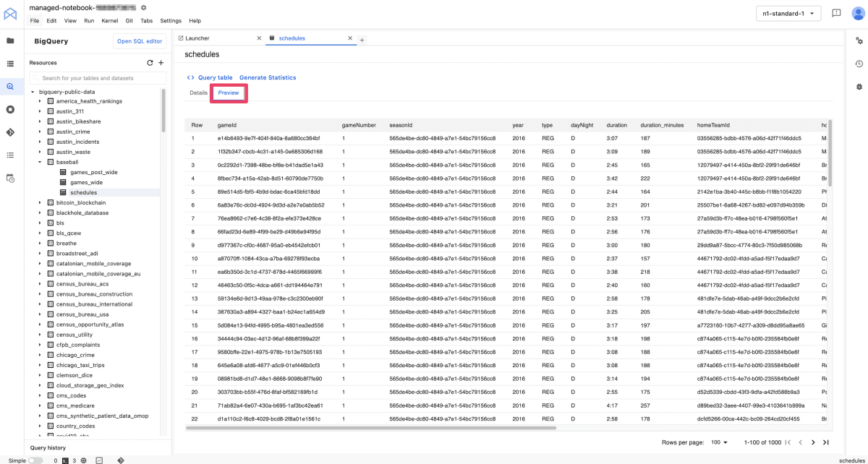Open the property inspector gears icon
Image resolution: width=868 pixels, height=464 pixels.
pyautogui.click(x=859, y=41)
